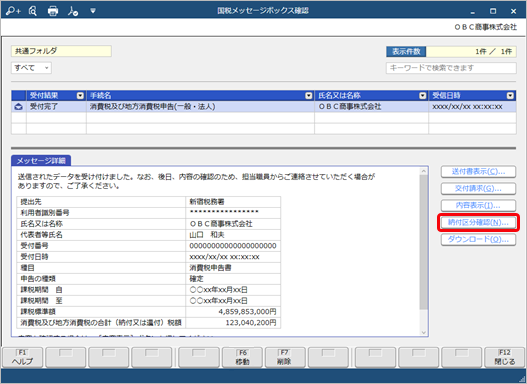The height and width of the screenshot is (384, 527).
Task: Click the 納付区分確認(N) button
Action: click(478, 222)
